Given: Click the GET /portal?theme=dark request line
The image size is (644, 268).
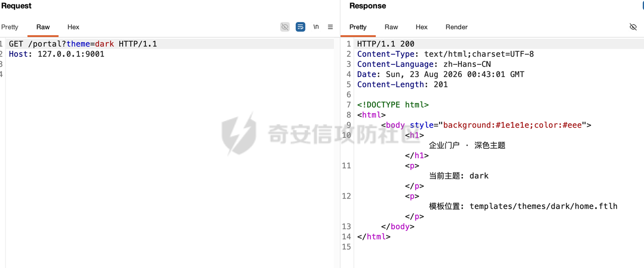Looking at the screenshot, I should tap(83, 44).
